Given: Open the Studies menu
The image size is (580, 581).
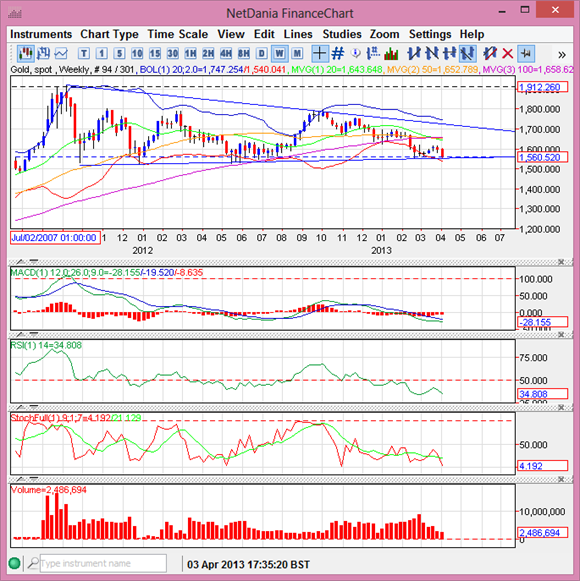Looking at the screenshot, I should (342, 34).
